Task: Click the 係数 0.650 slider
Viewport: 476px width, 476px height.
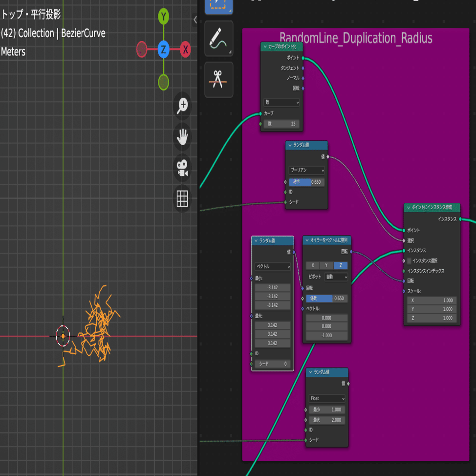Action: click(327, 299)
